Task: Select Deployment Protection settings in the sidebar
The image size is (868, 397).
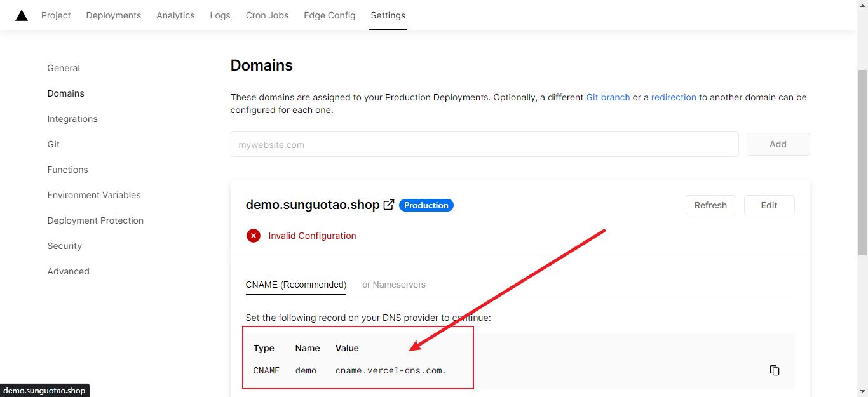Action: pyautogui.click(x=95, y=220)
